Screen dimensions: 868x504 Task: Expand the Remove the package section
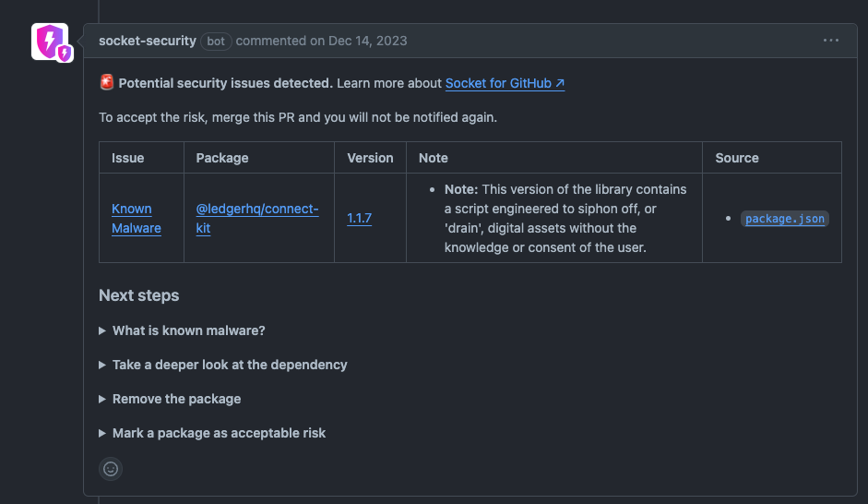click(x=176, y=399)
